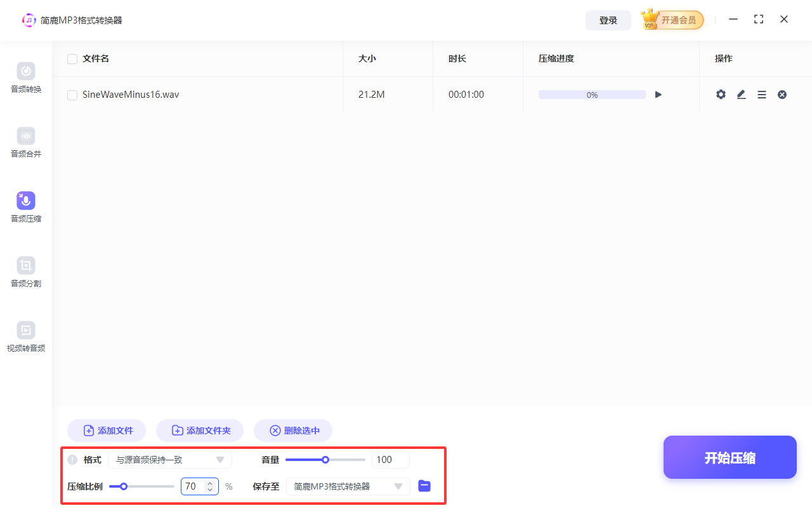This screenshot has width=812, height=508.
Task: Toggle the select-all checkbox in header
Action: pos(72,58)
